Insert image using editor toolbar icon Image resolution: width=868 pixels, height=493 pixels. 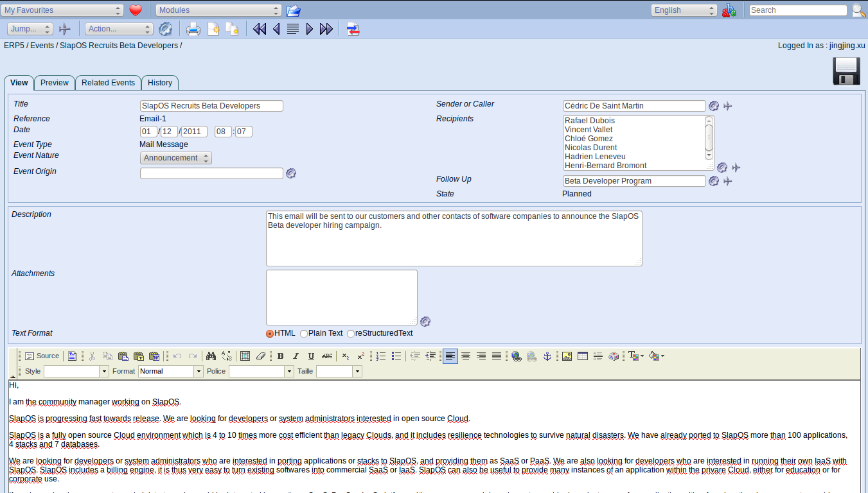point(567,356)
